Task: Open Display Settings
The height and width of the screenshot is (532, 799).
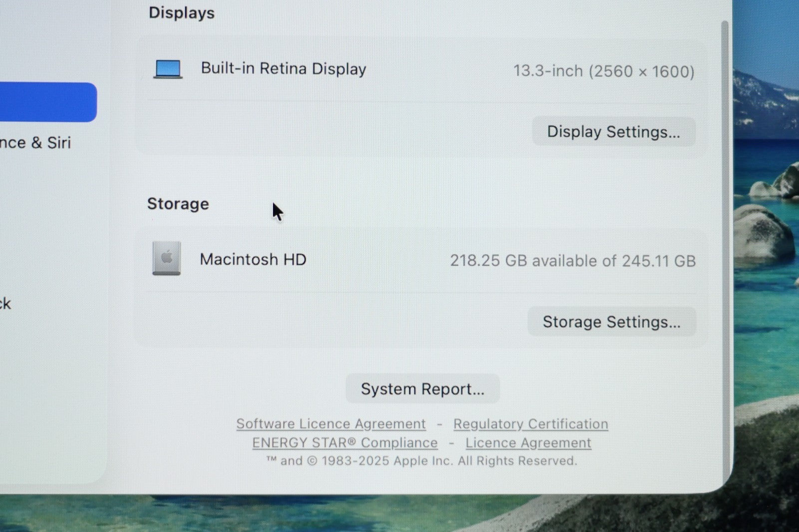Action: (613, 132)
